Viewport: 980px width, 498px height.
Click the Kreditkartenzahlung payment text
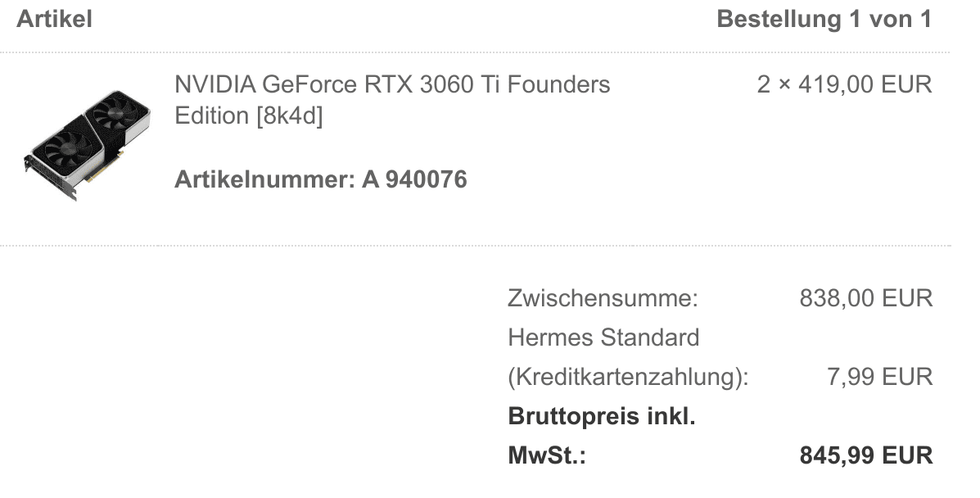(x=628, y=377)
